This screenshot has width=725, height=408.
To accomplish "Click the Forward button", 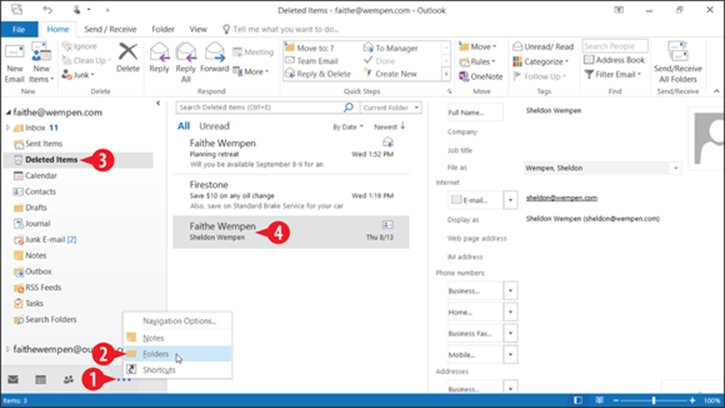I will pyautogui.click(x=214, y=58).
